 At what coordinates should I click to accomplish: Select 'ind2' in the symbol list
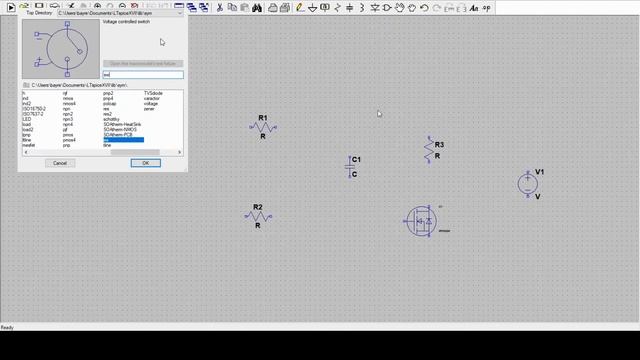click(26, 104)
